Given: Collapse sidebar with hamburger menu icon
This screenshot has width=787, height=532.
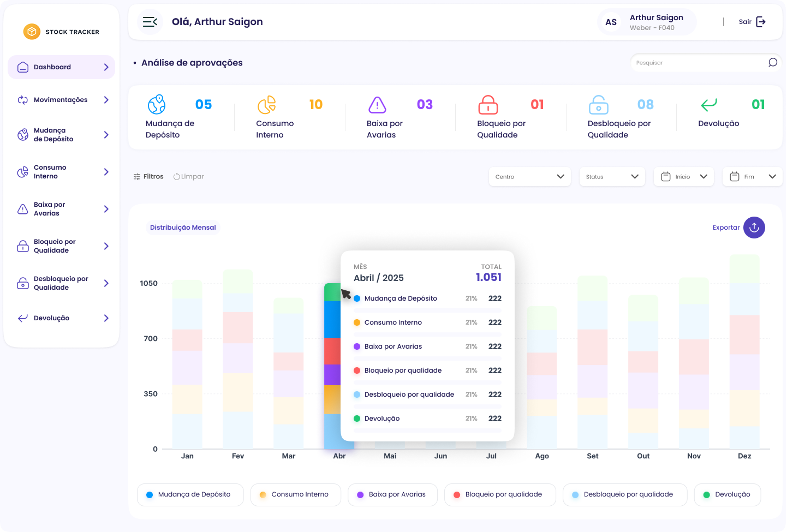Looking at the screenshot, I should coord(150,22).
